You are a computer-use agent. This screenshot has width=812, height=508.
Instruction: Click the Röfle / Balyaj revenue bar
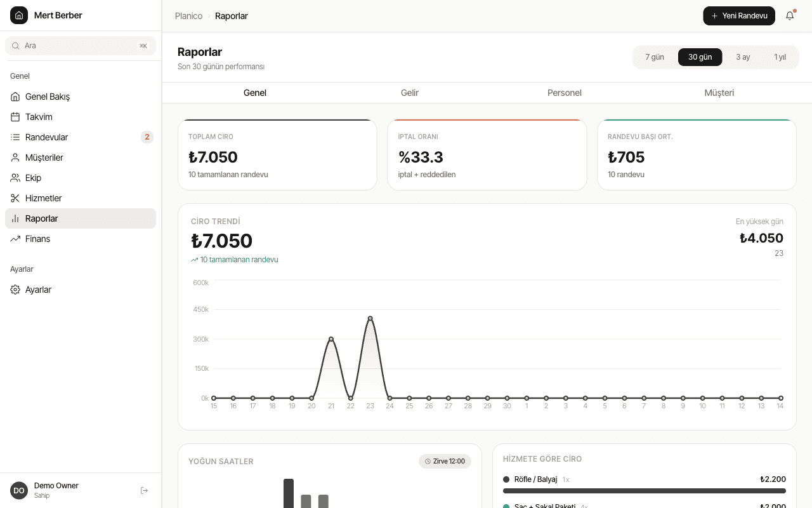(645, 491)
